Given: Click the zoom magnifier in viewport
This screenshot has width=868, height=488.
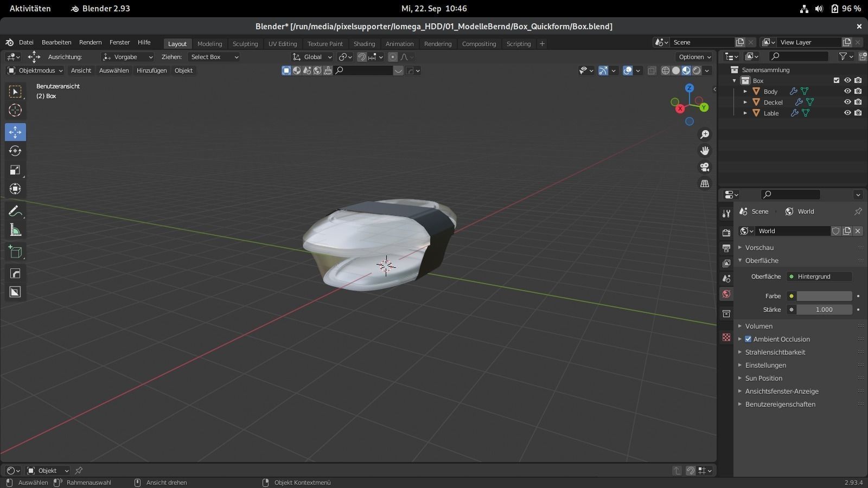Looking at the screenshot, I should click(705, 134).
